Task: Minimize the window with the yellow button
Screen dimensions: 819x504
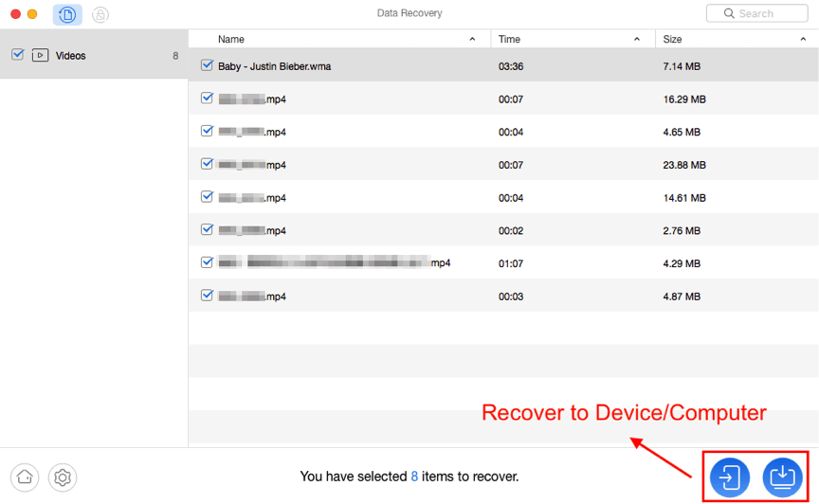Action: pos(32,14)
